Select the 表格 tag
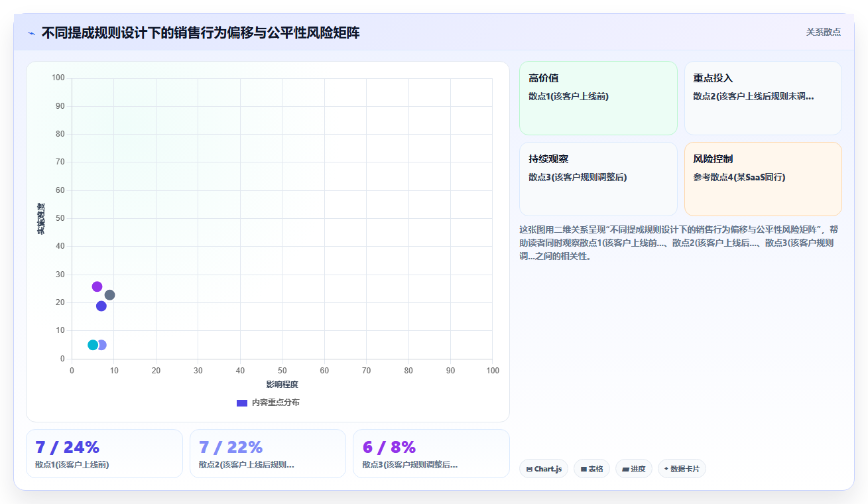 pyautogui.click(x=591, y=469)
